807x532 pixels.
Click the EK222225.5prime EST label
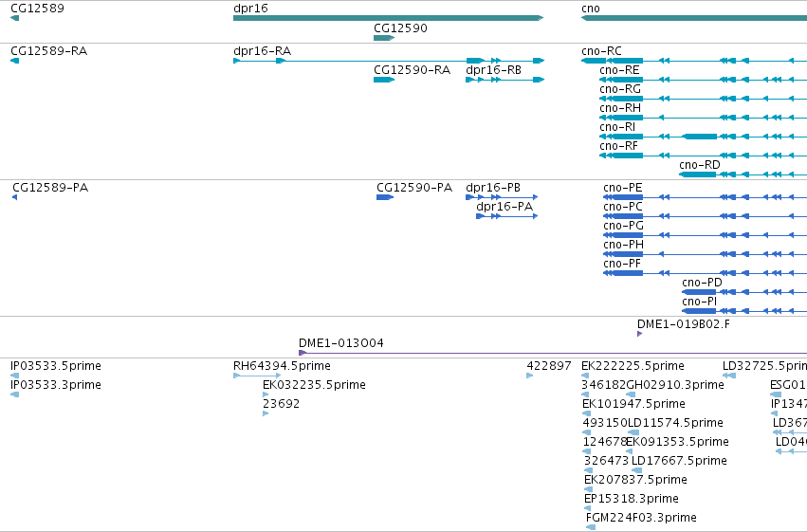(633, 366)
